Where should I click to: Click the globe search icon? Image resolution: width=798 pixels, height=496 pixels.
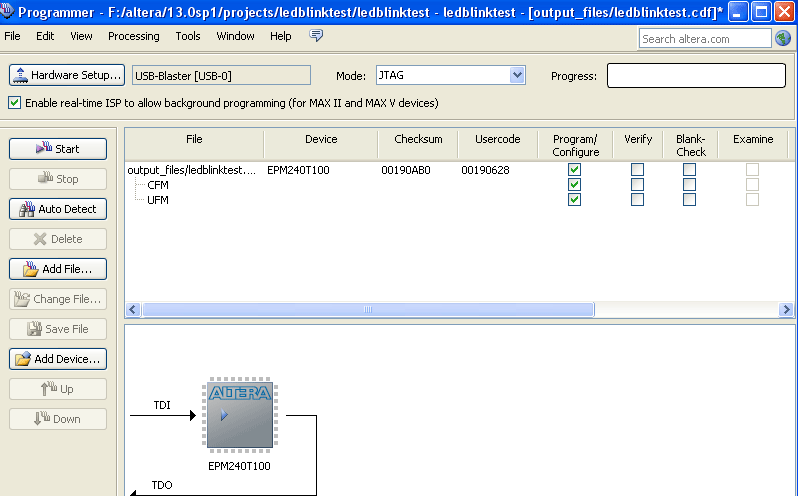click(783, 38)
